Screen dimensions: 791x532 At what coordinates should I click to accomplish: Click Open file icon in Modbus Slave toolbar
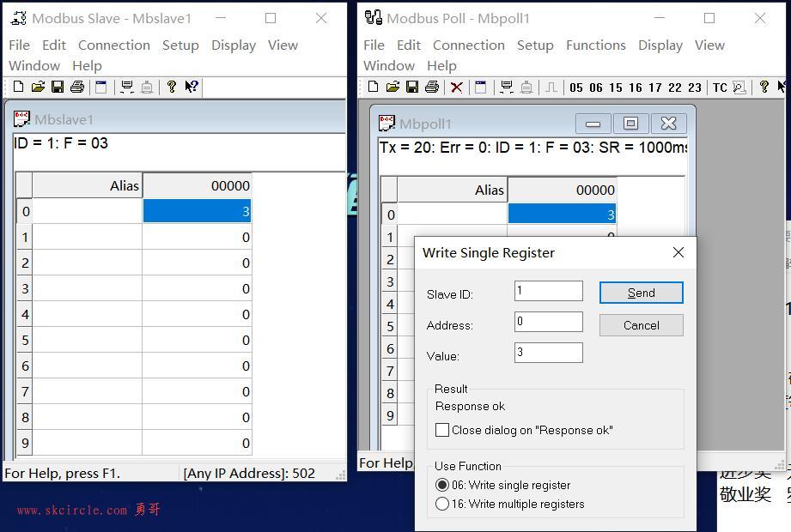[38, 87]
